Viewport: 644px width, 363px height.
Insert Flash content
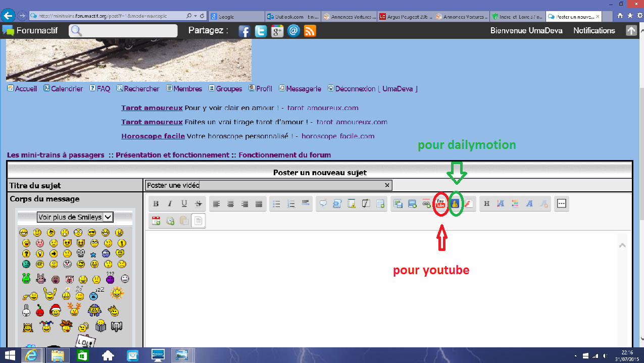click(469, 204)
